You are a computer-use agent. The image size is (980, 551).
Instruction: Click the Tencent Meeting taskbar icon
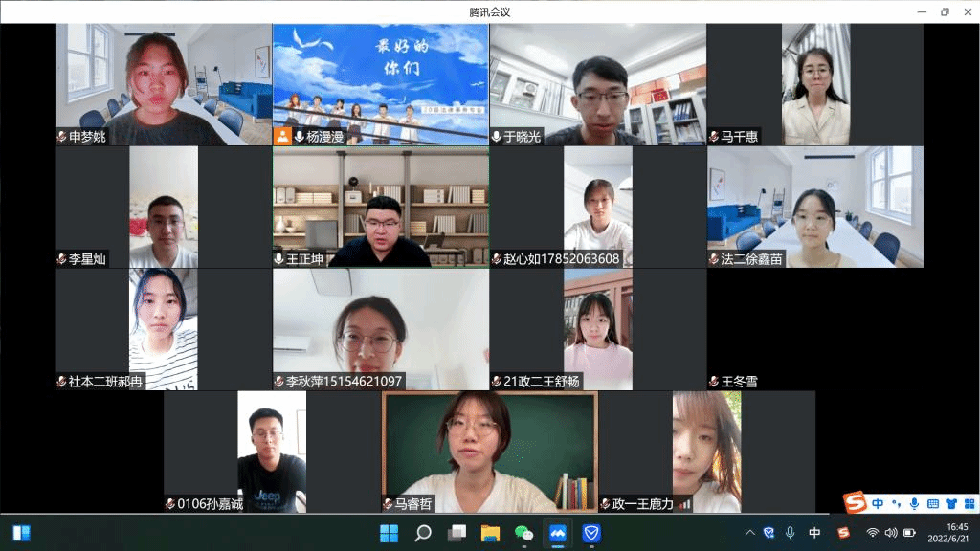pyautogui.click(x=557, y=533)
